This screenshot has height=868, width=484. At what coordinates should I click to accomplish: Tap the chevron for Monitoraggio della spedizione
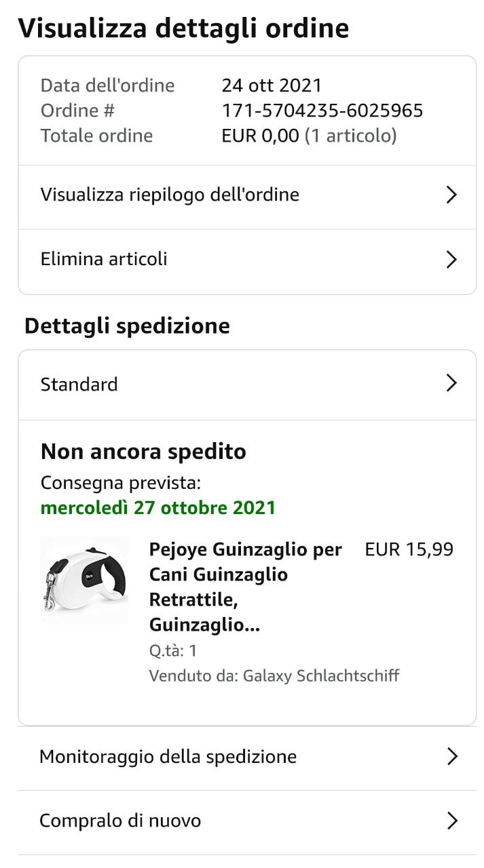[x=452, y=756]
